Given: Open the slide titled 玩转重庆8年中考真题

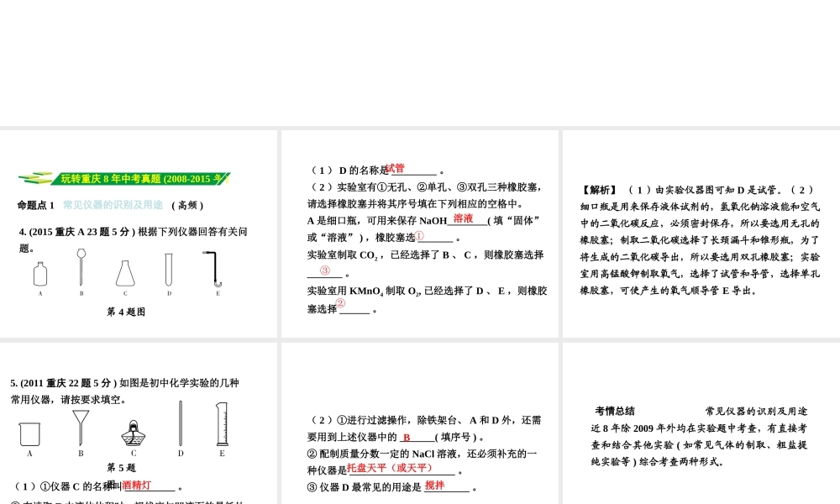Looking at the screenshot, I should pyautogui.click(x=139, y=234).
